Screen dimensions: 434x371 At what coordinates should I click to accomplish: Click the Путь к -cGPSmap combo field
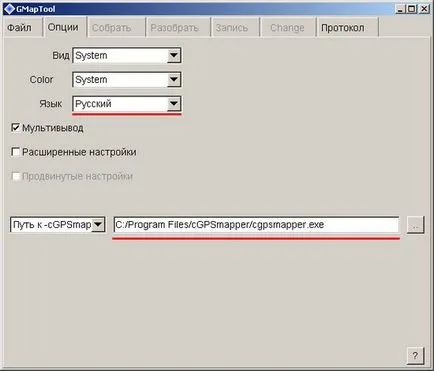[58, 225]
